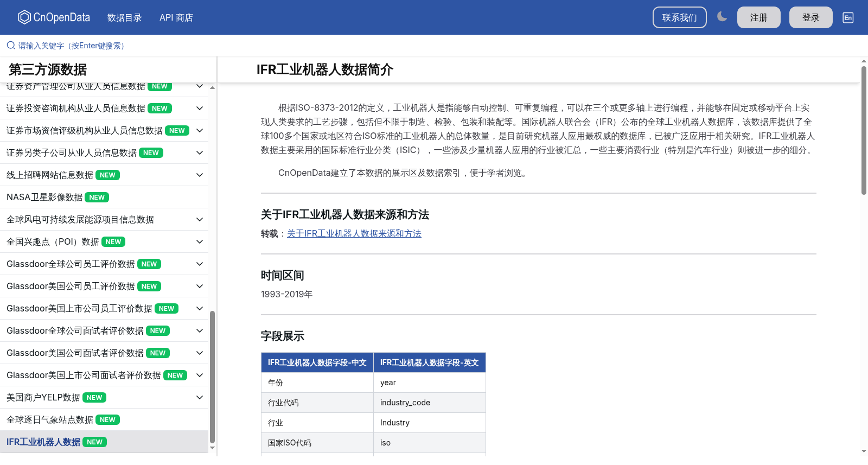Expand 美国商户YELP数据 chevron

click(200, 397)
